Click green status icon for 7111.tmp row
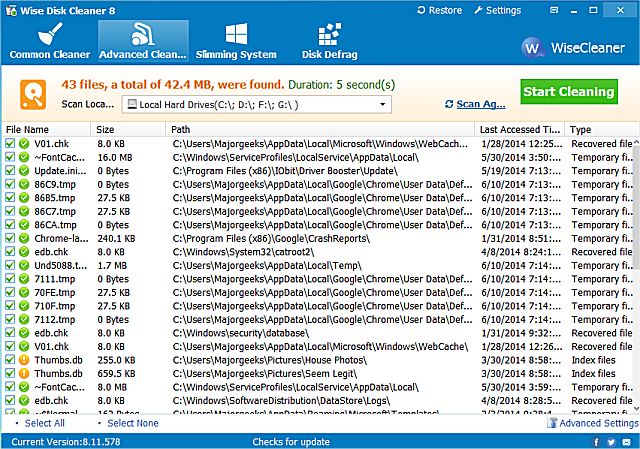640x449 pixels. 24,279
